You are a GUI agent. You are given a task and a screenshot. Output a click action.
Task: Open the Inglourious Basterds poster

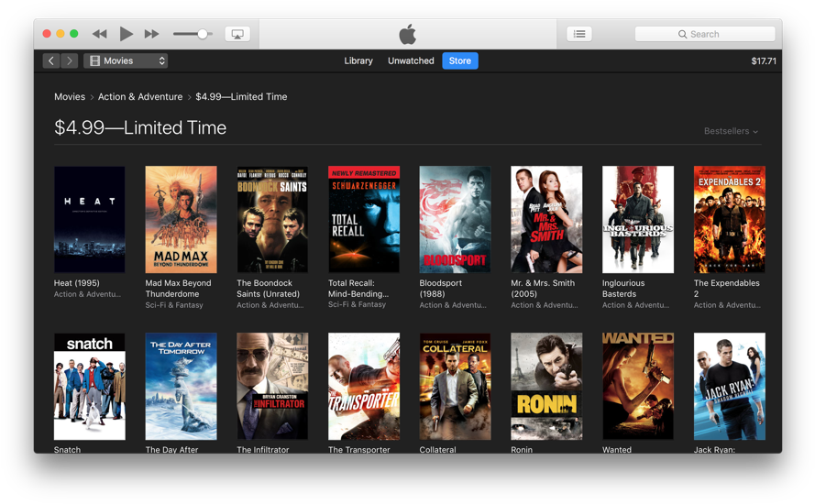pos(638,219)
